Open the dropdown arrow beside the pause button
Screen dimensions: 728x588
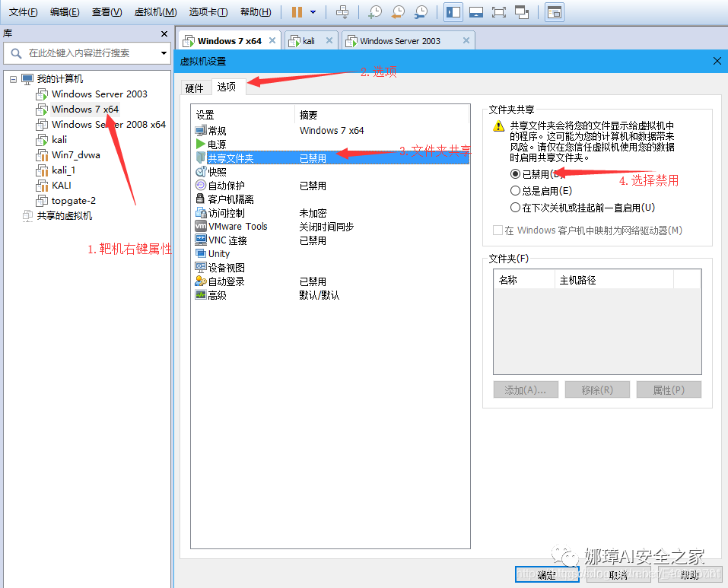point(313,12)
